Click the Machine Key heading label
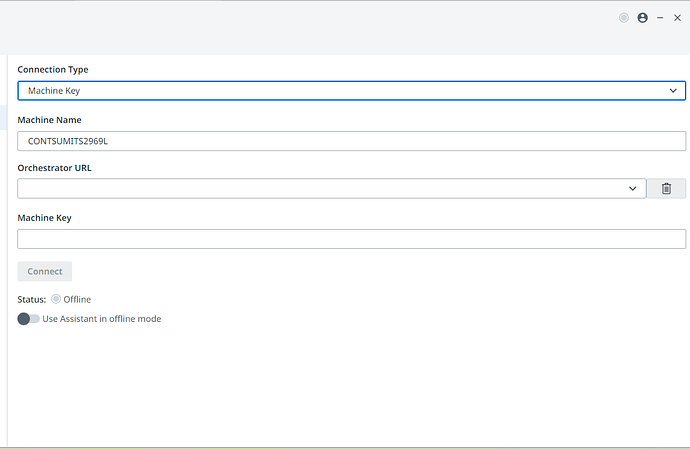The height and width of the screenshot is (449, 690). [44, 218]
